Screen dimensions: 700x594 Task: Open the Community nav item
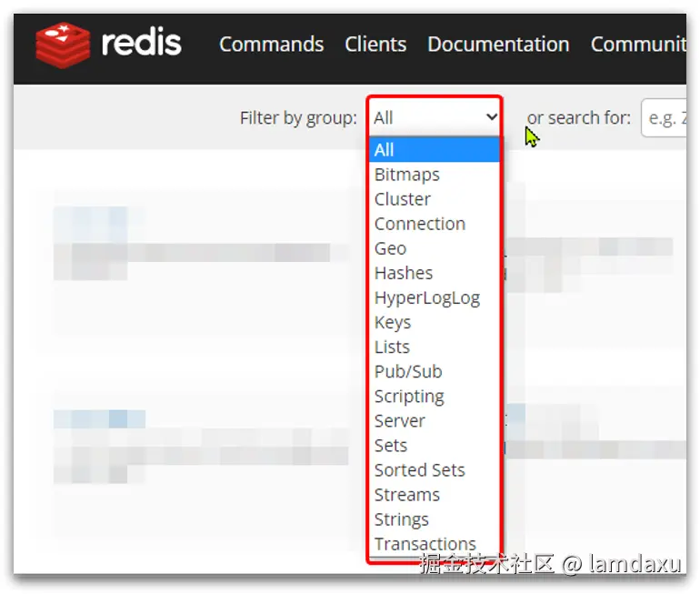tap(638, 45)
